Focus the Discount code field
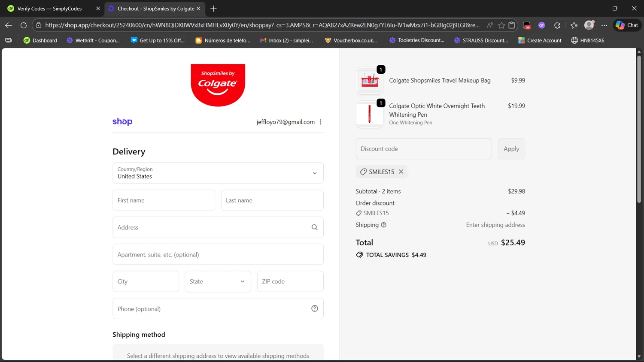 point(424,149)
